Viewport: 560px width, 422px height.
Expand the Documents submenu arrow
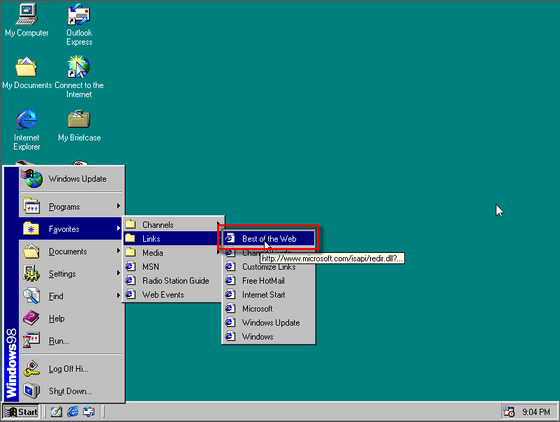pos(118,251)
